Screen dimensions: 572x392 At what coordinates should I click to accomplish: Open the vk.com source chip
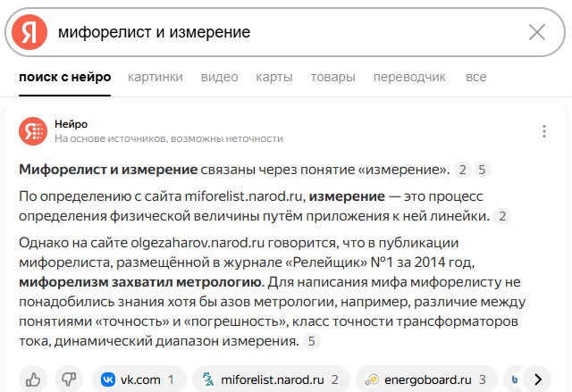tap(139, 379)
